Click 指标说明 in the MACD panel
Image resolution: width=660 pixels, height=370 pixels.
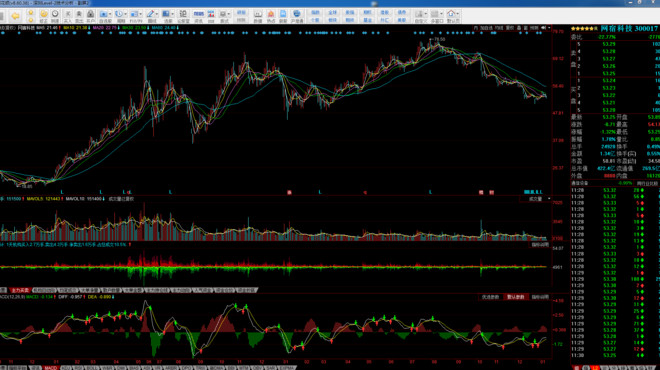click(x=540, y=297)
